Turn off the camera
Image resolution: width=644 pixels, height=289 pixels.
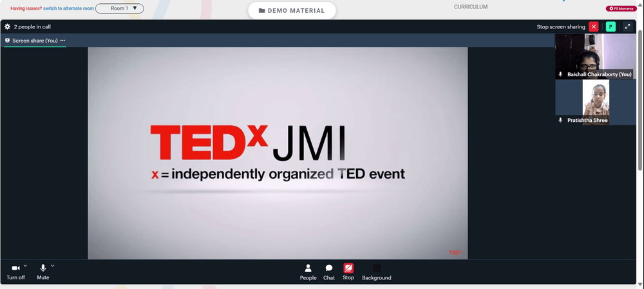(15, 272)
